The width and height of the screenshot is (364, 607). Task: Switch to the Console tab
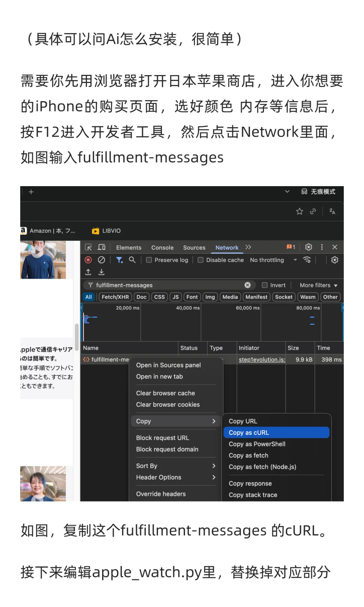(162, 248)
